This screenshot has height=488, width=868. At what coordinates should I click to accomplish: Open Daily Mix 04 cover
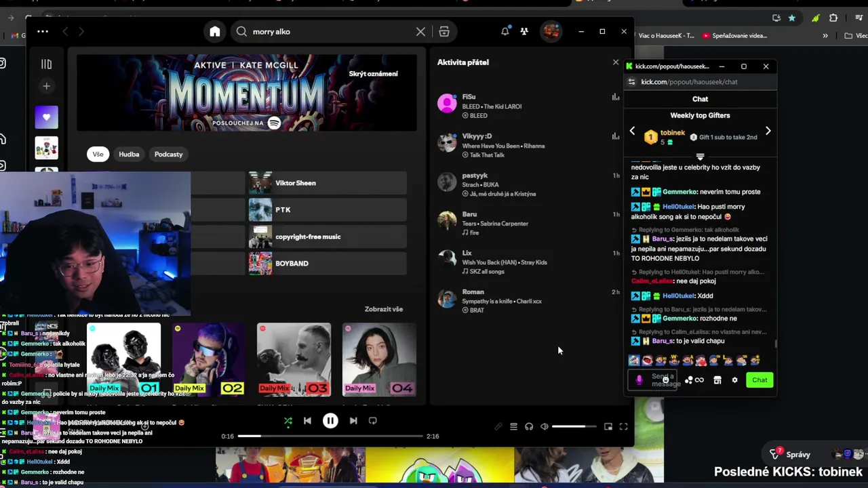point(379,359)
